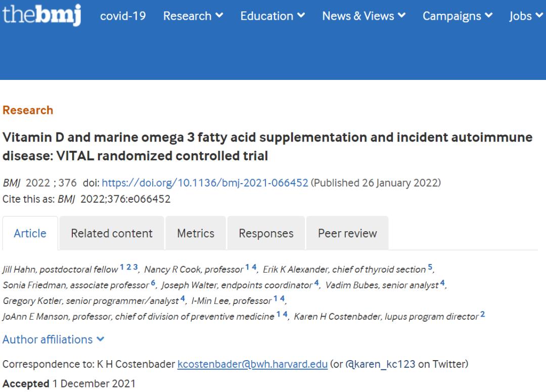
Task: Open the Jobs dropdown menu
Action: (526, 16)
